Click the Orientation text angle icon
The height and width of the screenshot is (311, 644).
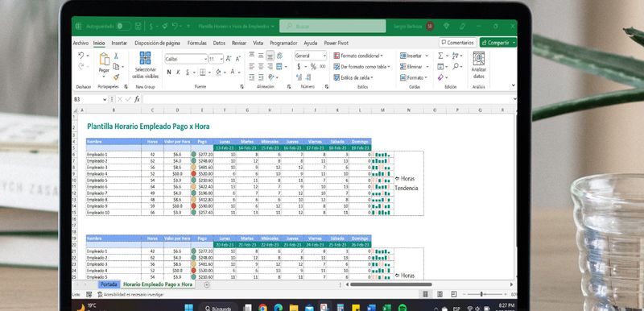(x=271, y=77)
